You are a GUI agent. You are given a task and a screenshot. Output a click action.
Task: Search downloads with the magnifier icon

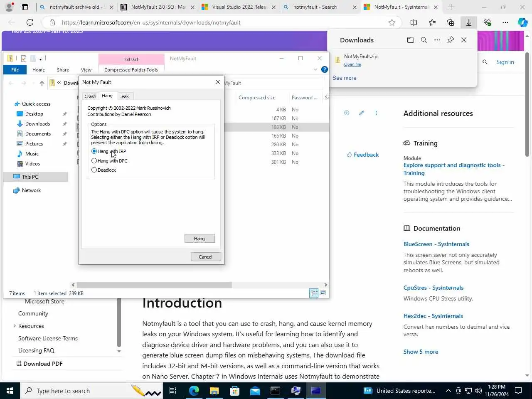(424, 40)
